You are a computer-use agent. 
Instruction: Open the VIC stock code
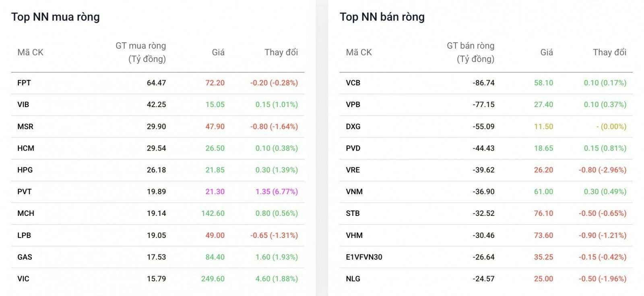click(23, 279)
